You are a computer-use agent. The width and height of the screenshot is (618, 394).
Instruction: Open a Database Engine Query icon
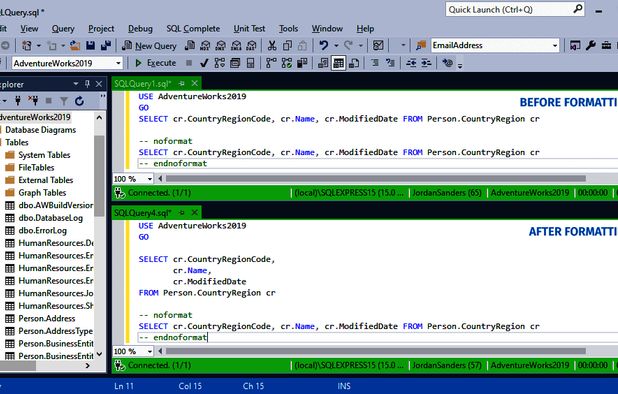pos(190,45)
